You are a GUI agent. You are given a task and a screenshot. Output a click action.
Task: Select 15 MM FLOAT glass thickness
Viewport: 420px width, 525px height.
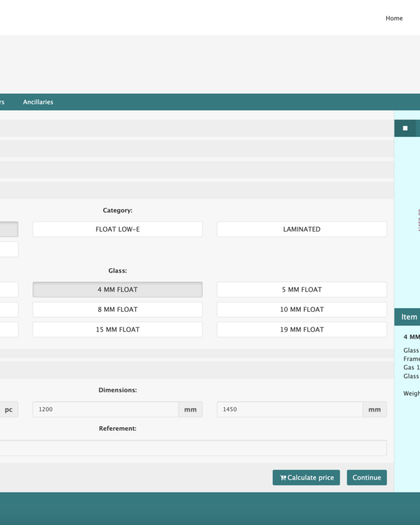coord(117,330)
